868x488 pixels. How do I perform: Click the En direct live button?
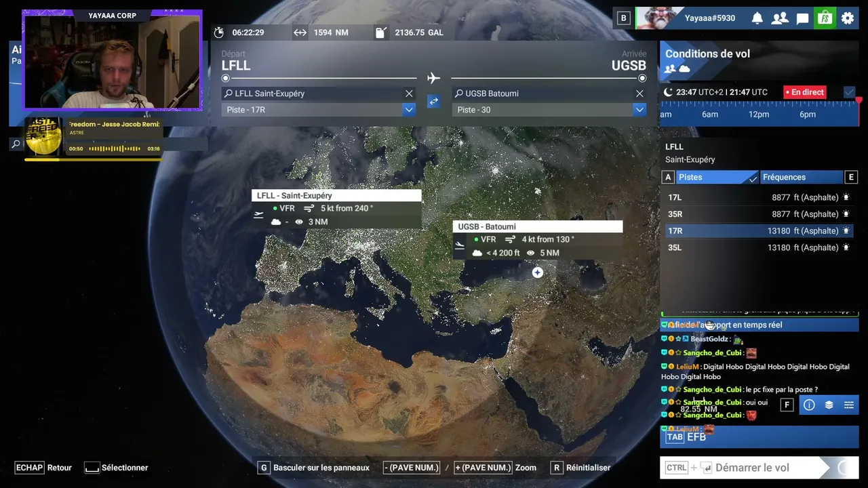[x=805, y=92]
